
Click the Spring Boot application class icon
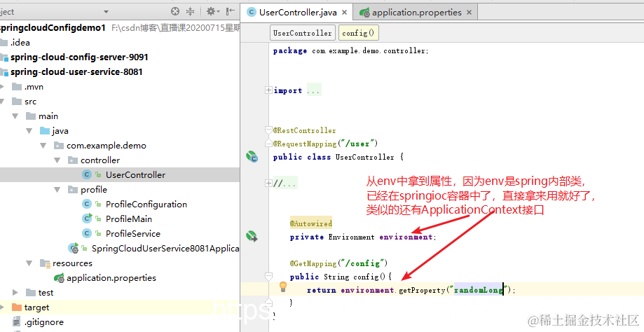click(x=74, y=248)
